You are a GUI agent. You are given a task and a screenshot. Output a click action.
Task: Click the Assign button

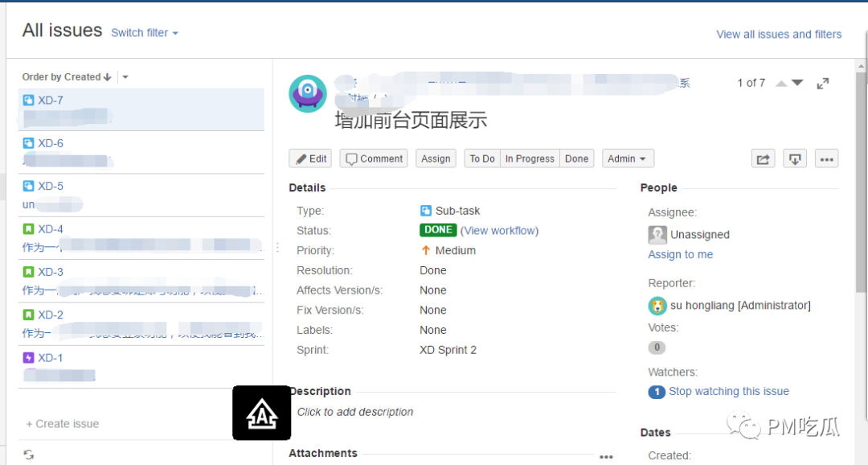click(x=436, y=158)
